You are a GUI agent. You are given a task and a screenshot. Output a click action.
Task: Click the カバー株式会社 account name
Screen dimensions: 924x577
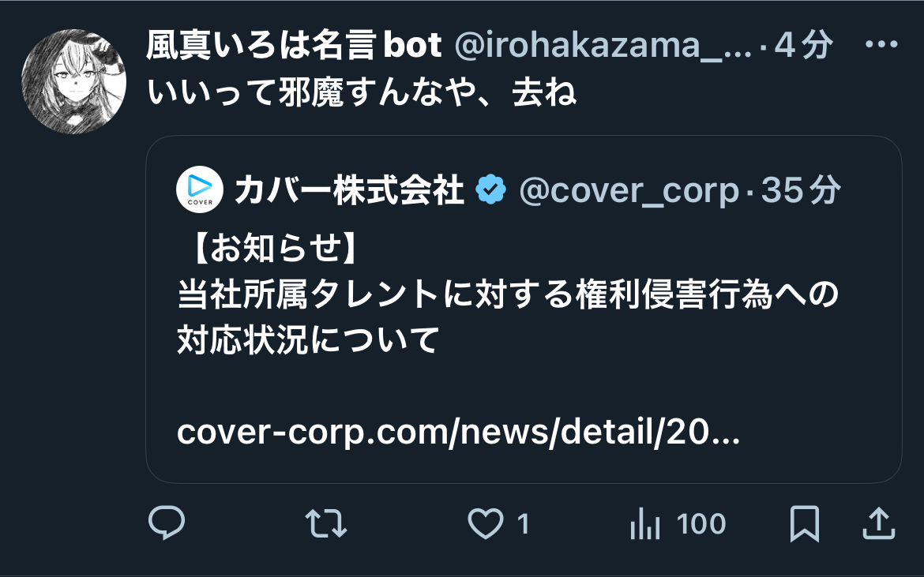(349, 190)
